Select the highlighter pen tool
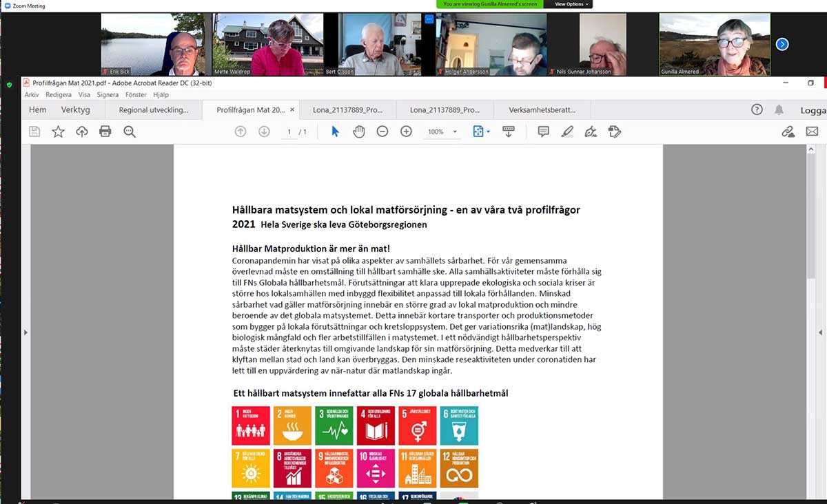The image size is (827, 504). tap(567, 132)
